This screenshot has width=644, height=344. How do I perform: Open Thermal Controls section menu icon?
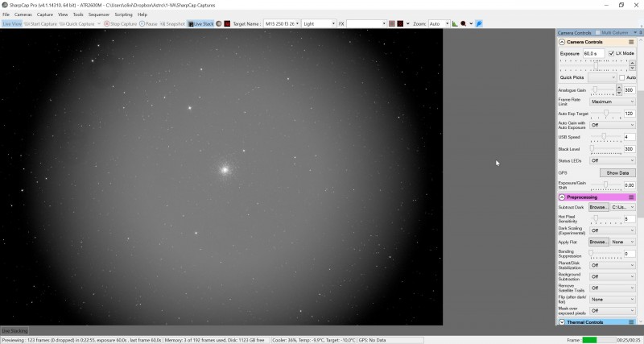click(631, 322)
